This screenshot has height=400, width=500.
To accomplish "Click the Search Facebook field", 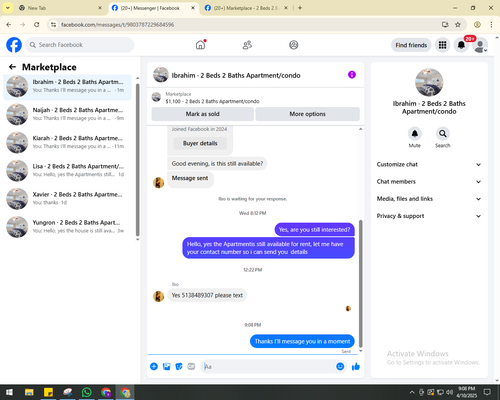I will (80, 45).
